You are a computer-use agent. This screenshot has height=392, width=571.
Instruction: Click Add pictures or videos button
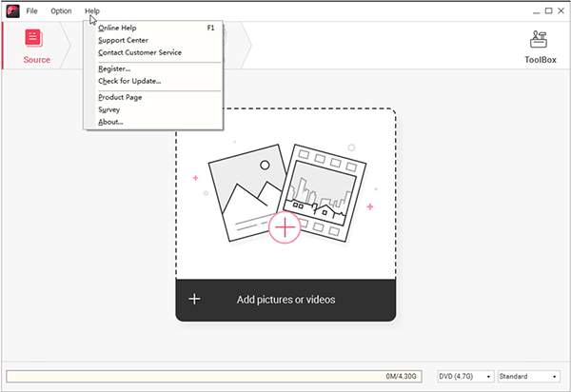coord(285,300)
